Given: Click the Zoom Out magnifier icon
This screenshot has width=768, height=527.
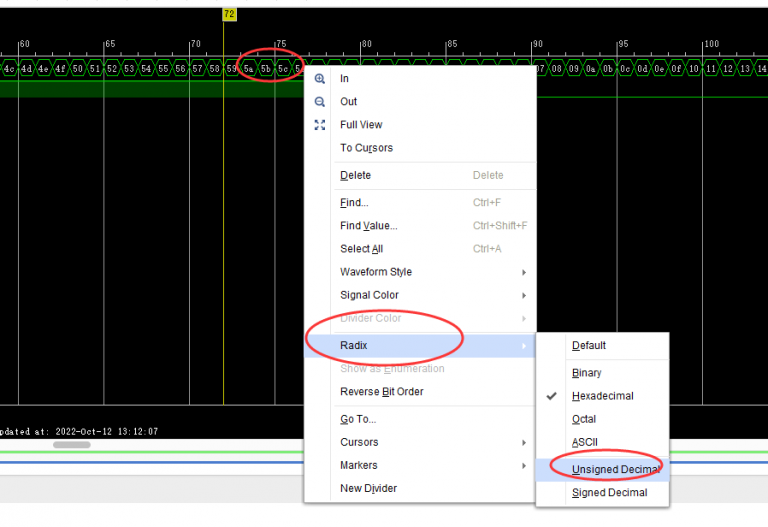Looking at the screenshot, I should 320,102.
